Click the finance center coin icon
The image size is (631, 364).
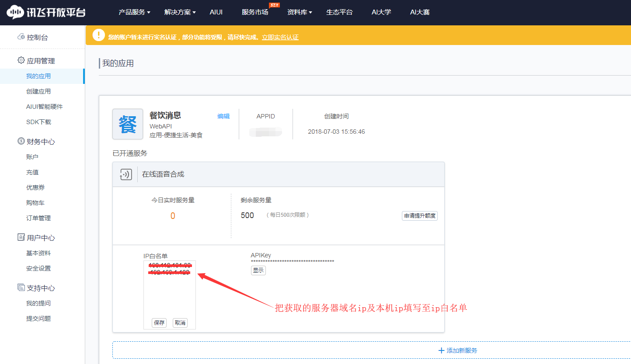pos(21,141)
